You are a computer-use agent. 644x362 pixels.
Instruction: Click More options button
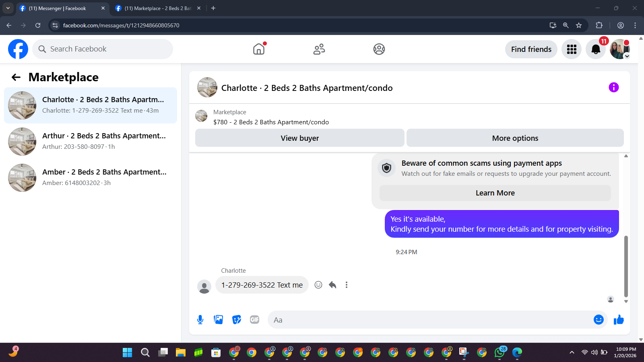pyautogui.click(x=515, y=138)
